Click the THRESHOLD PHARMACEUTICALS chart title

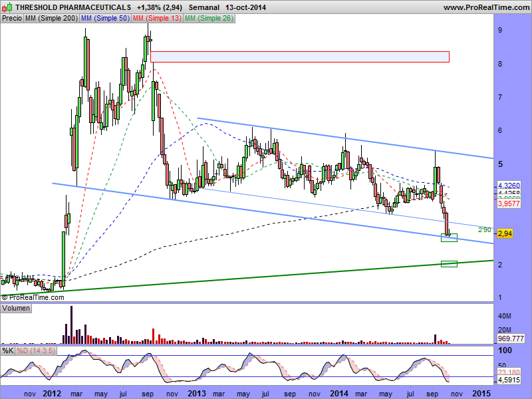coord(73,7)
